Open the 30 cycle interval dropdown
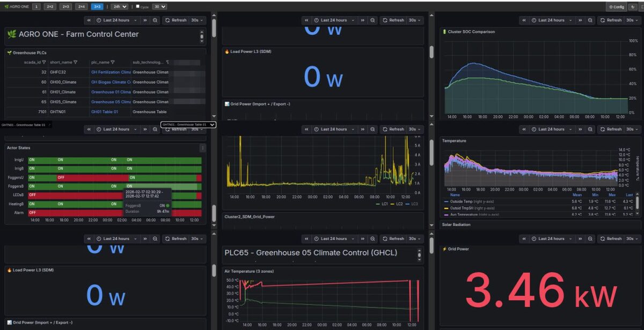 (159, 7)
